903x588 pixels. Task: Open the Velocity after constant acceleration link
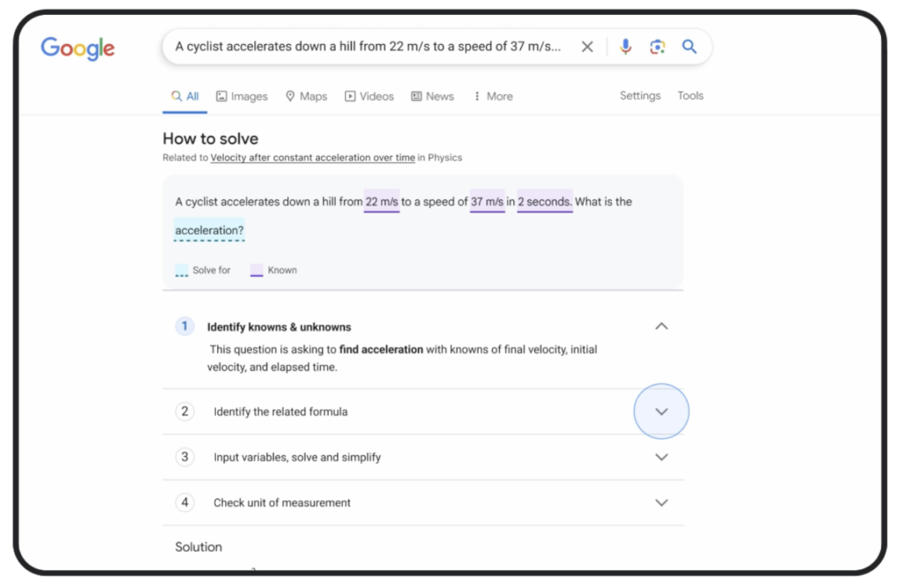(312, 157)
